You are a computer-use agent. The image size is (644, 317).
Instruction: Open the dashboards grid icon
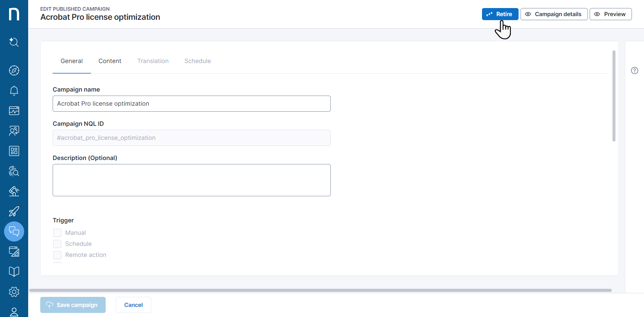[14, 151]
